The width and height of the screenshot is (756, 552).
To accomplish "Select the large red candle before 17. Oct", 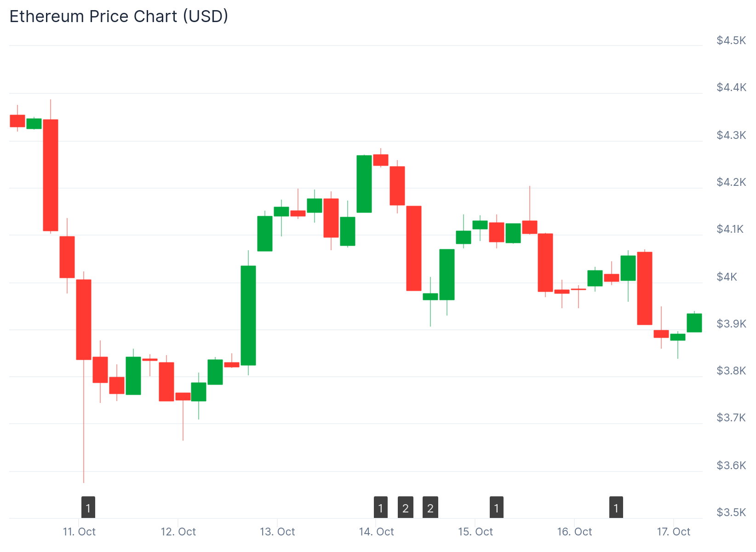I will pyautogui.click(x=644, y=288).
